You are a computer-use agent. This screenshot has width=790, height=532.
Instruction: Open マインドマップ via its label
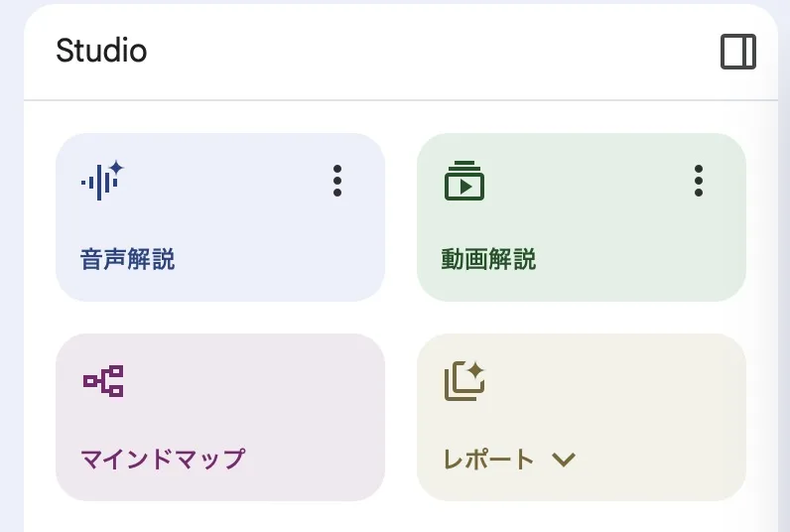pos(163,460)
